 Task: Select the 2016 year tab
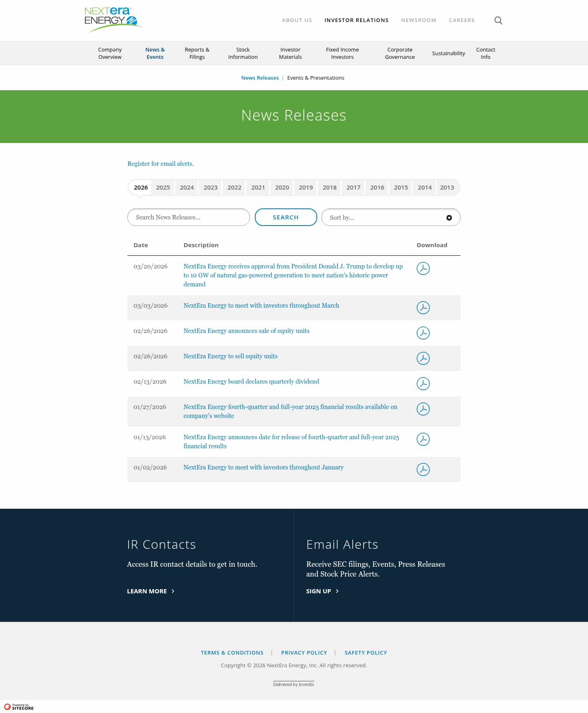(377, 188)
